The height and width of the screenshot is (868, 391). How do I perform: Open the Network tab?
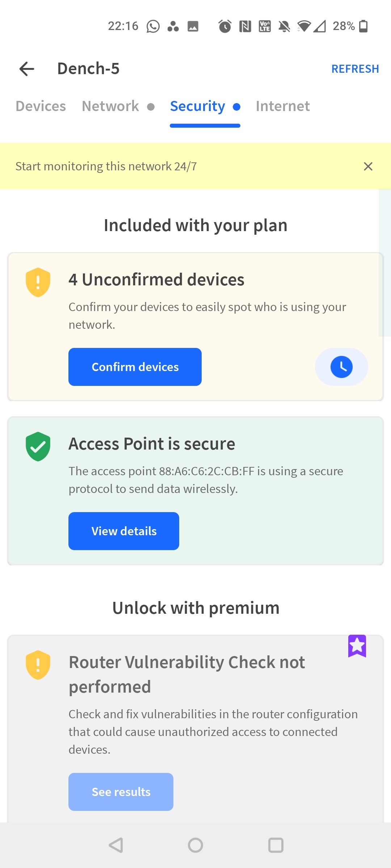point(110,106)
